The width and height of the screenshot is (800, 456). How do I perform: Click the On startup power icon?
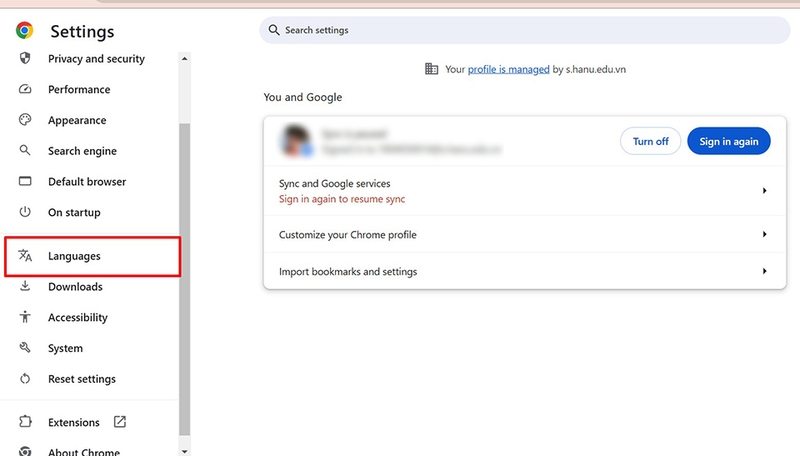click(25, 212)
